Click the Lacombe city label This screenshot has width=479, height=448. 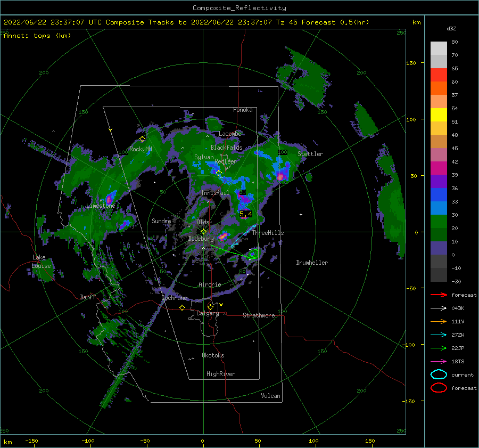(x=230, y=134)
